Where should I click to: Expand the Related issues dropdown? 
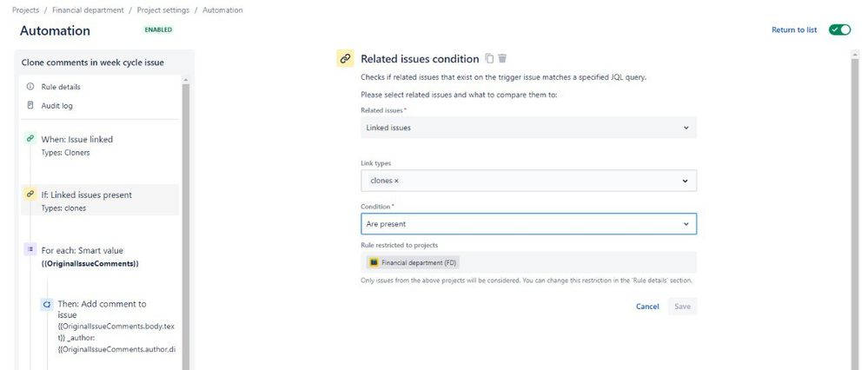528,128
